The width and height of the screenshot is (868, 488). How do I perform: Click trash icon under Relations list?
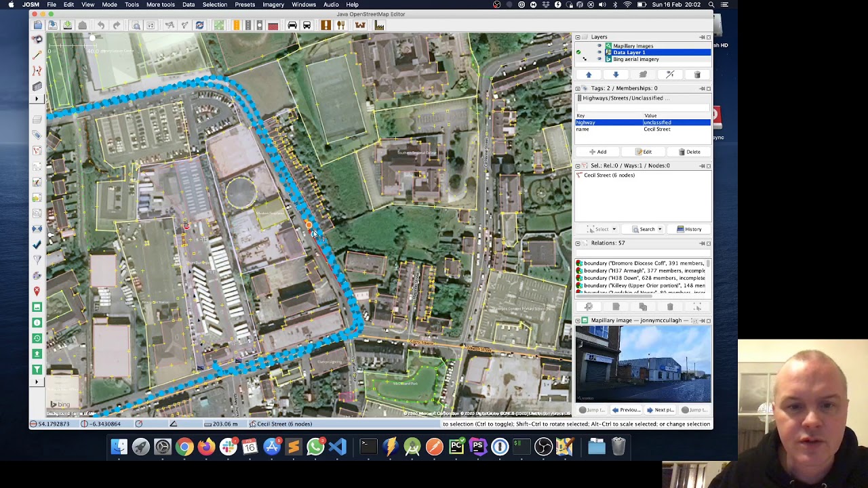(x=670, y=307)
